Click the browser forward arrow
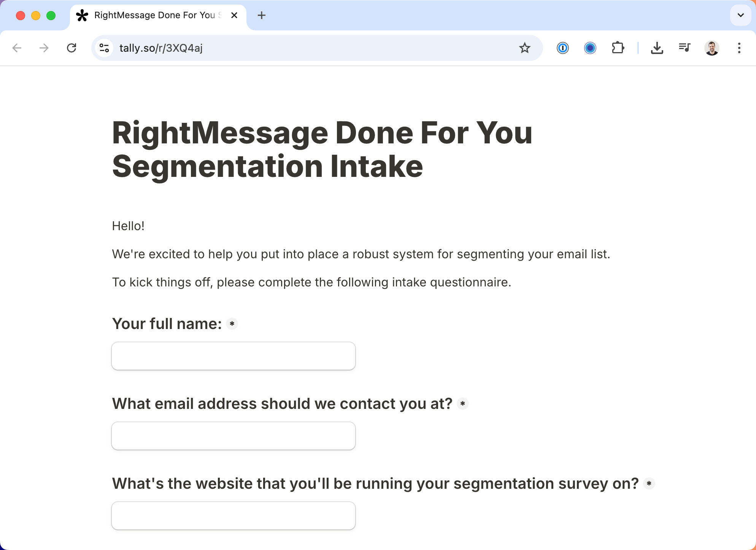Viewport: 756px width, 550px height. coord(44,48)
